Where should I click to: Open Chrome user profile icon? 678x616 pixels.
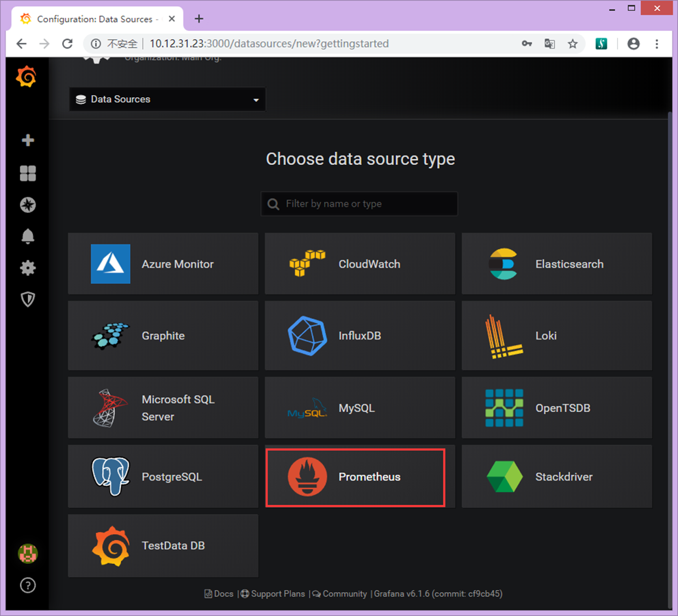[634, 44]
